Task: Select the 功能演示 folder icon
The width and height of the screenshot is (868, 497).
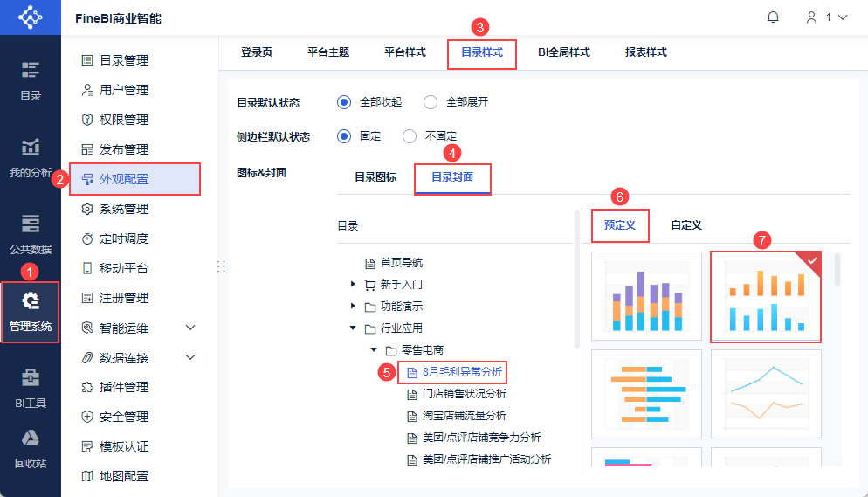Action: point(369,307)
